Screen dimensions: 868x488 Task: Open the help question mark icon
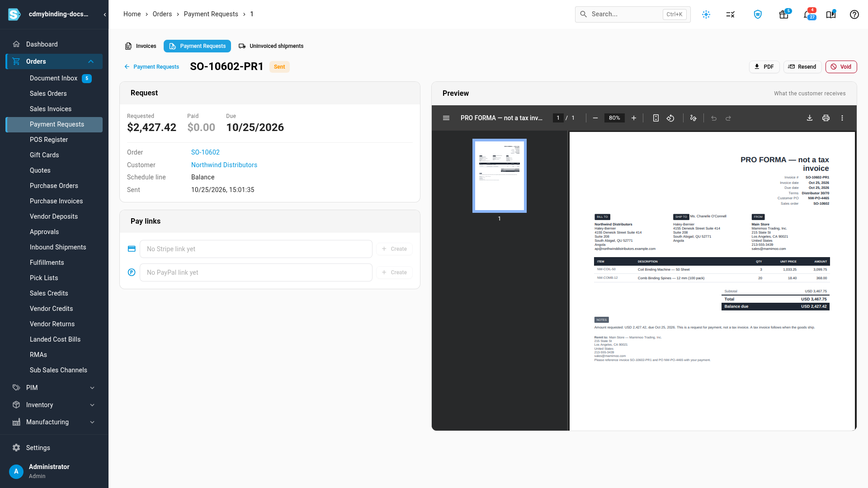(854, 14)
